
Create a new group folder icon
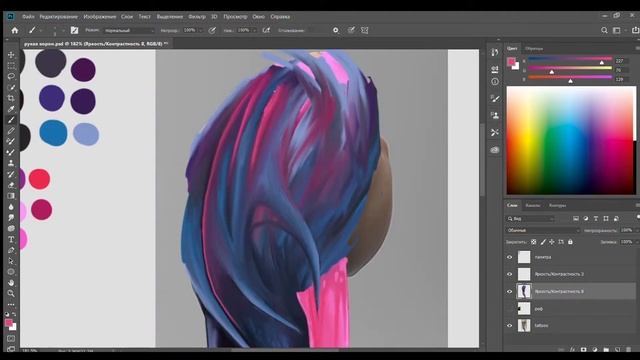pos(606,350)
